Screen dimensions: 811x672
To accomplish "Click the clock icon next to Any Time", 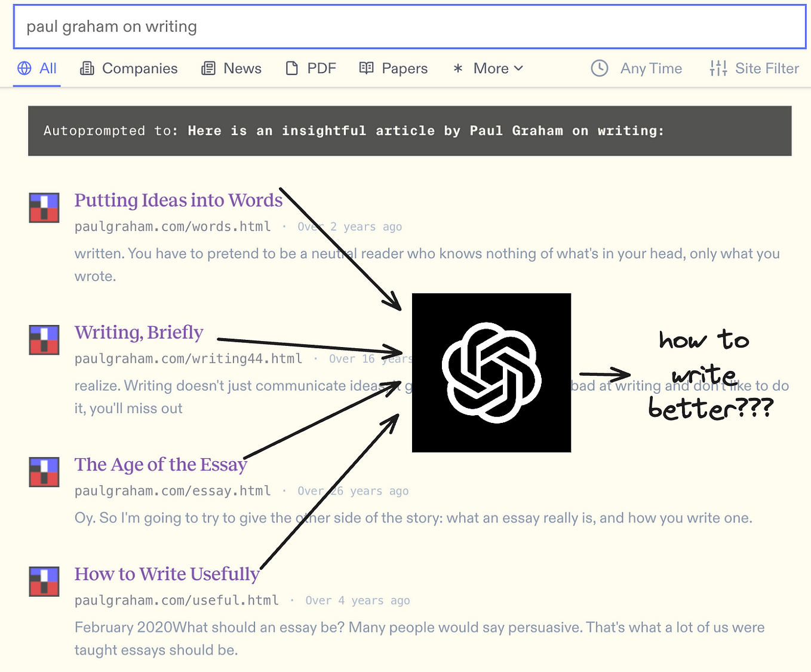I will pyautogui.click(x=599, y=68).
